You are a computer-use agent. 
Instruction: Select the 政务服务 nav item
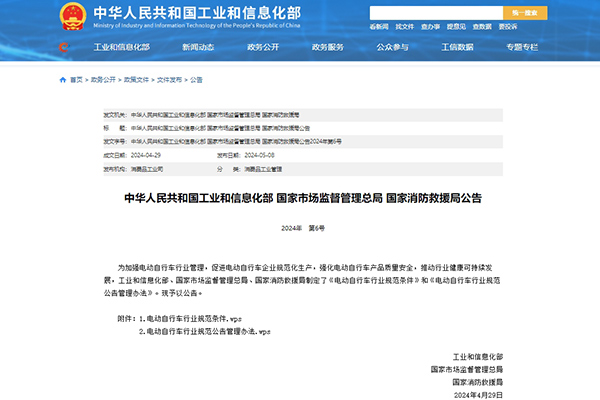[x=328, y=47]
